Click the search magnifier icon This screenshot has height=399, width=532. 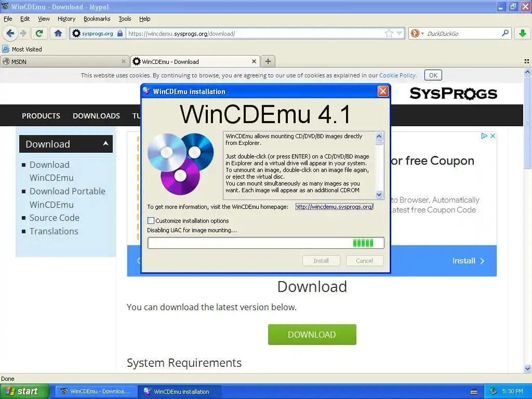pyautogui.click(x=505, y=33)
